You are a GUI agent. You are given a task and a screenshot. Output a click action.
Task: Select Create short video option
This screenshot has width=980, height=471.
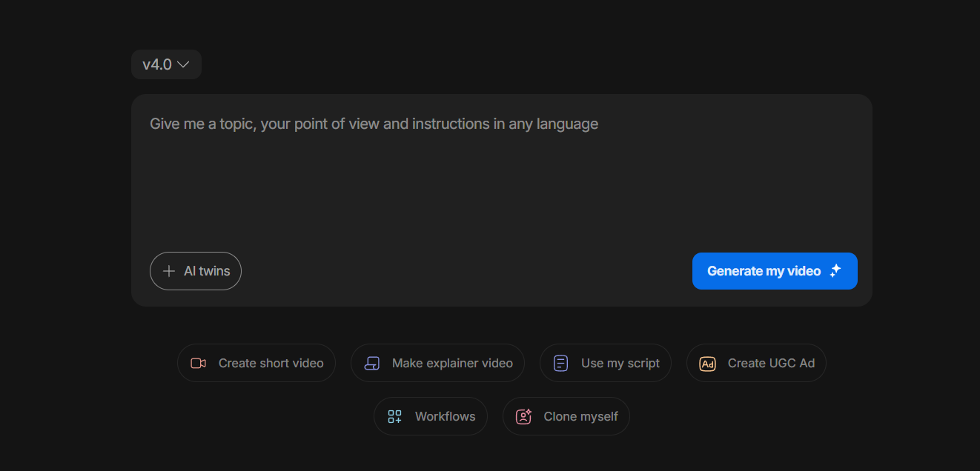pyautogui.click(x=256, y=363)
